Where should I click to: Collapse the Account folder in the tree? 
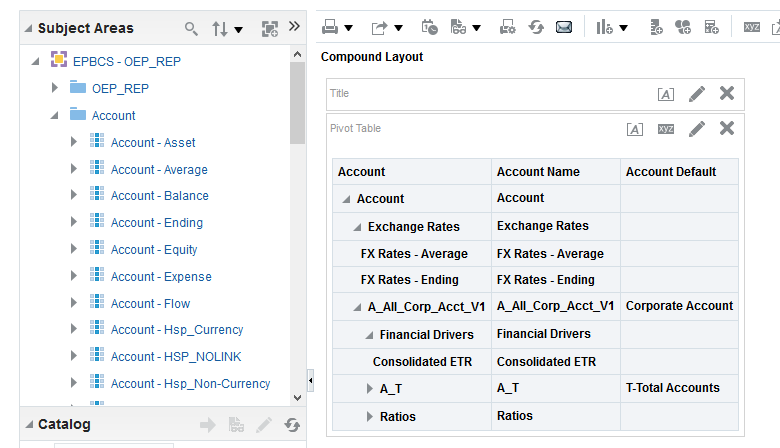point(55,115)
